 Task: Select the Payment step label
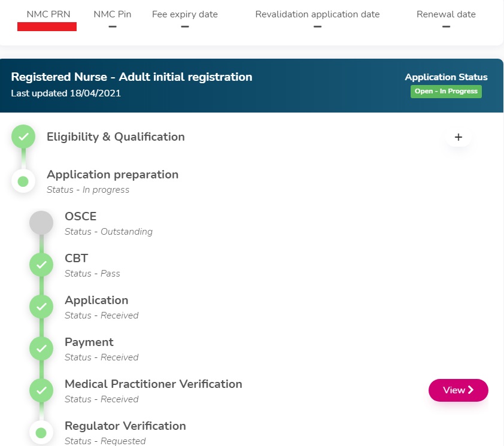(89, 342)
